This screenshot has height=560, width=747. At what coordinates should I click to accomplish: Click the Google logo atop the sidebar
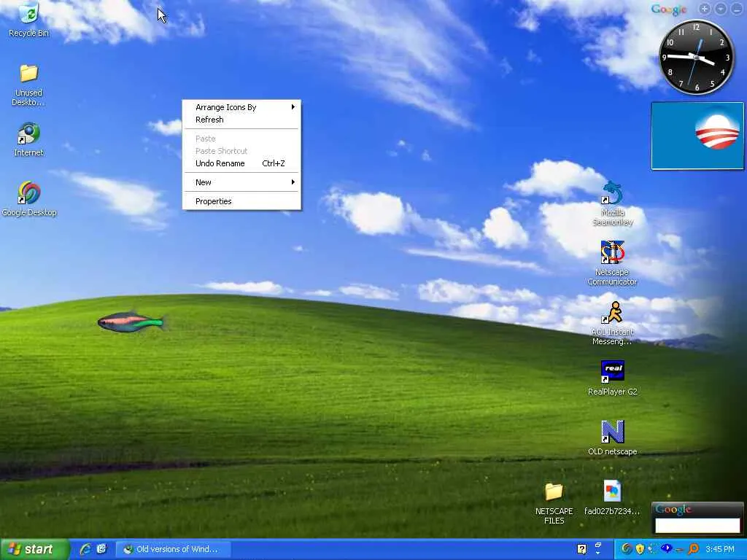pos(668,9)
